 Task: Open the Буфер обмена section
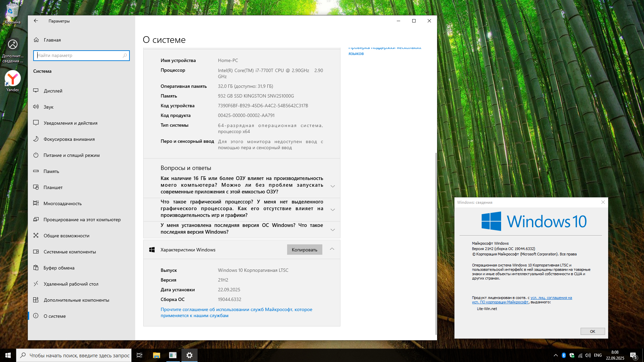[59, 268]
